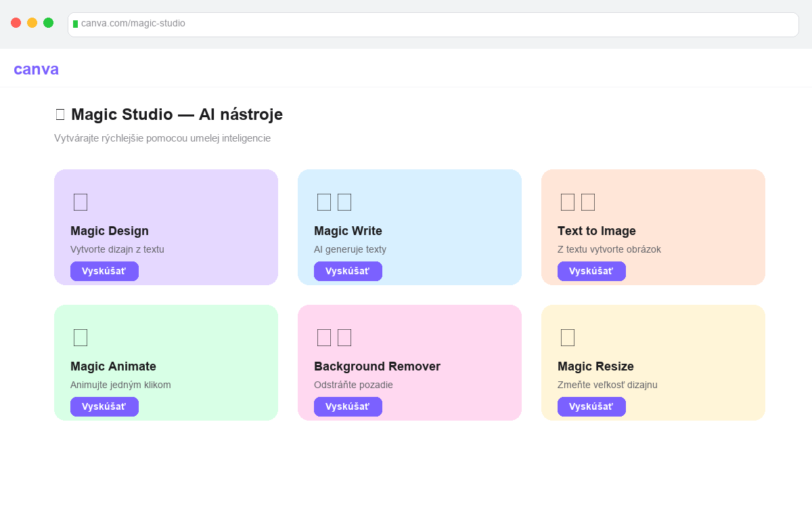Click the second icon on Magic Write card

(x=344, y=202)
